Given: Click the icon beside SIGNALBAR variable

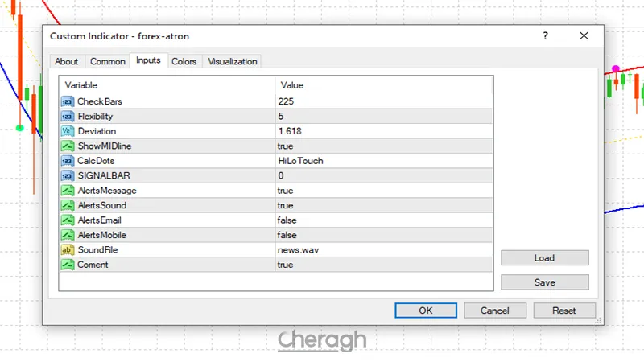Looking at the screenshot, I should [68, 175].
